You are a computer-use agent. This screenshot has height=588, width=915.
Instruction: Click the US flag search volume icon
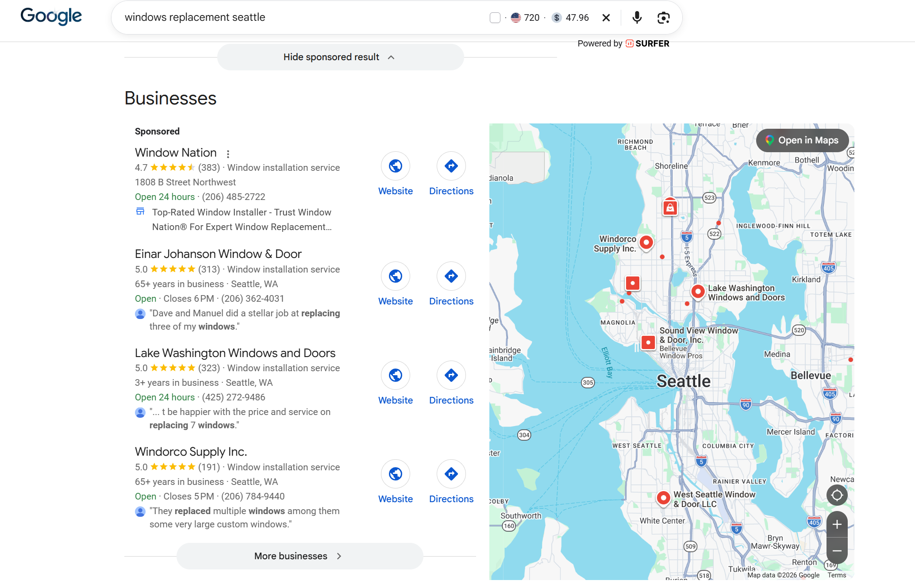515,18
